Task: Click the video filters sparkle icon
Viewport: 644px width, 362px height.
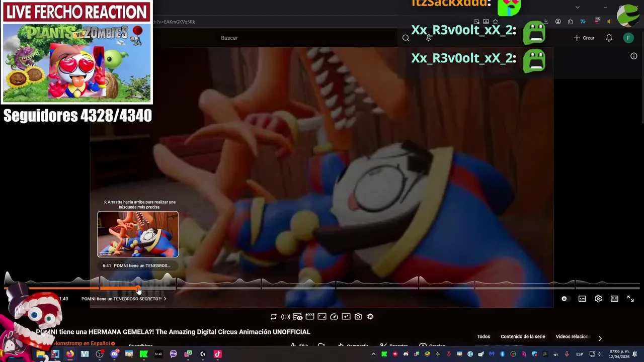Action: click(346, 317)
